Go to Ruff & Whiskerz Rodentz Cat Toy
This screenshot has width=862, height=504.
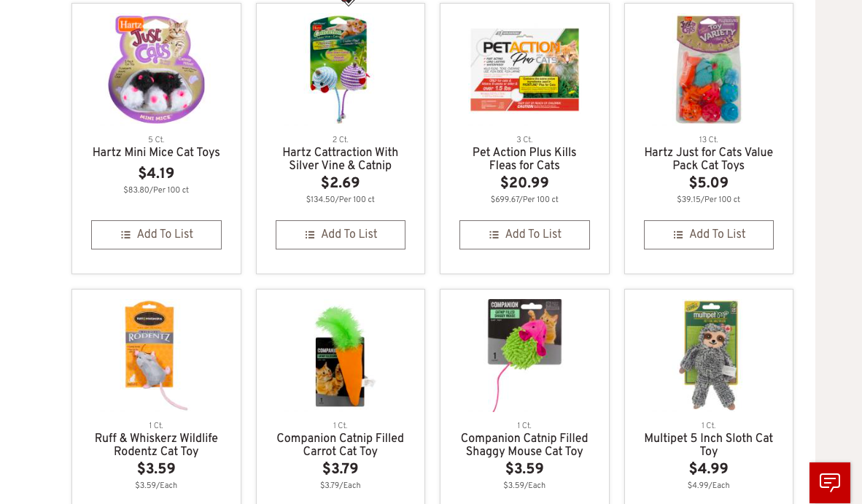[x=156, y=445]
